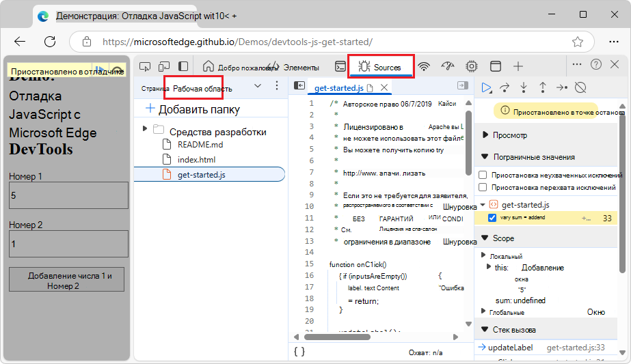631x364 pixels.
Task: Collapse the Scope section
Action: pos(485,238)
